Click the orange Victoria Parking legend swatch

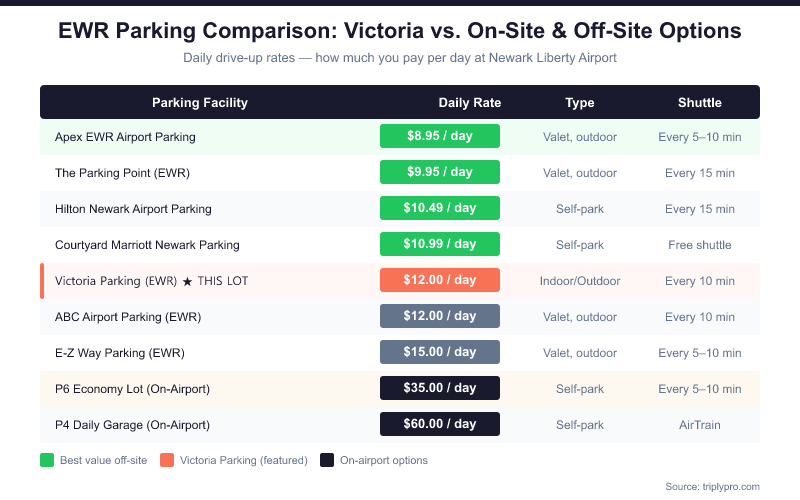167,461
